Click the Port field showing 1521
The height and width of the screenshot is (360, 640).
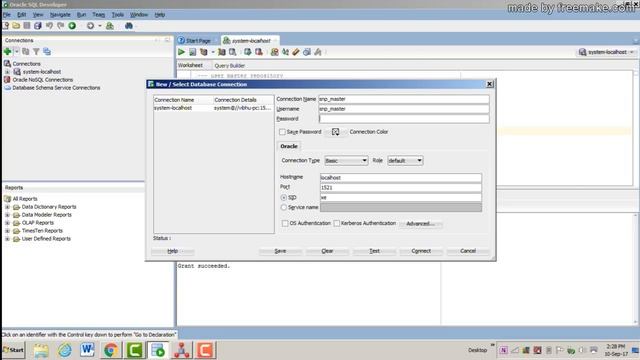[401, 188]
